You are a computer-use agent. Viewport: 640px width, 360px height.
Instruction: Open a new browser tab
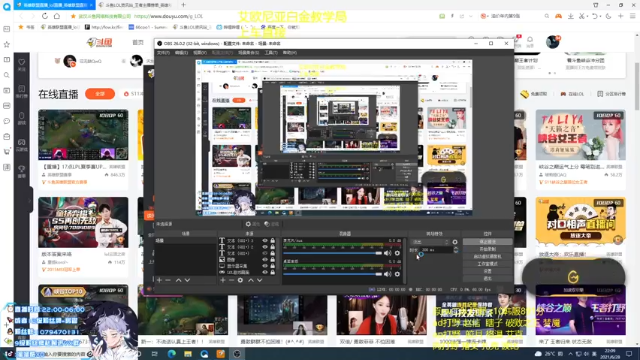click(183, 5)
